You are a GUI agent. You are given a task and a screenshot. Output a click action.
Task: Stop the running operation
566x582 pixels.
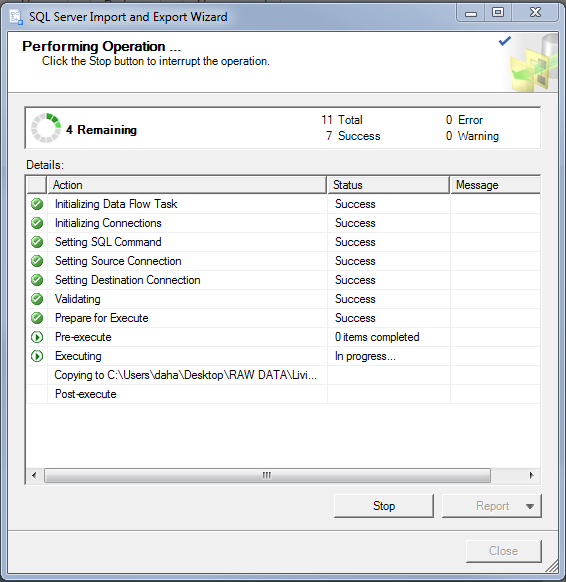click(x=384, y=506)
